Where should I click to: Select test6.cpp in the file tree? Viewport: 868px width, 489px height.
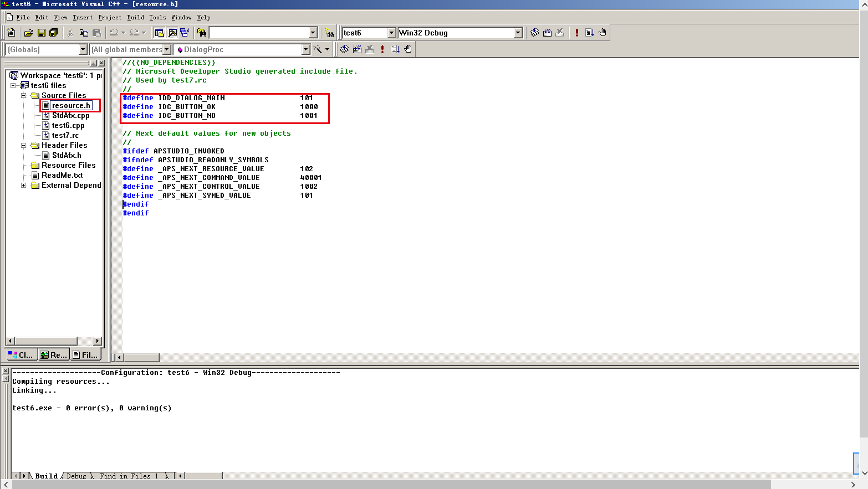[x=68, y=125]
